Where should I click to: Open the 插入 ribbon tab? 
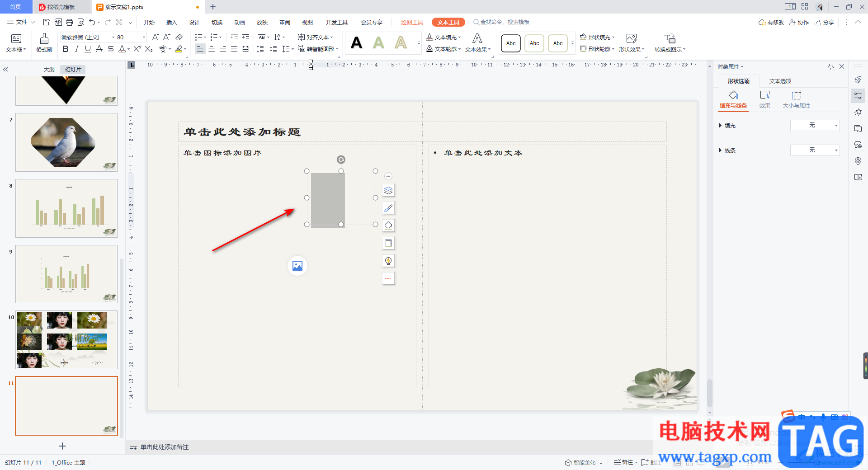tap(171, 22)
